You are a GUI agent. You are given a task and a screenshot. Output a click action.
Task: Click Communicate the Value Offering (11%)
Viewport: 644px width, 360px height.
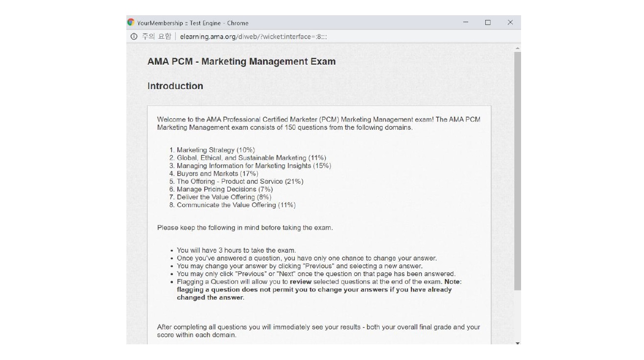coord(236,205)
